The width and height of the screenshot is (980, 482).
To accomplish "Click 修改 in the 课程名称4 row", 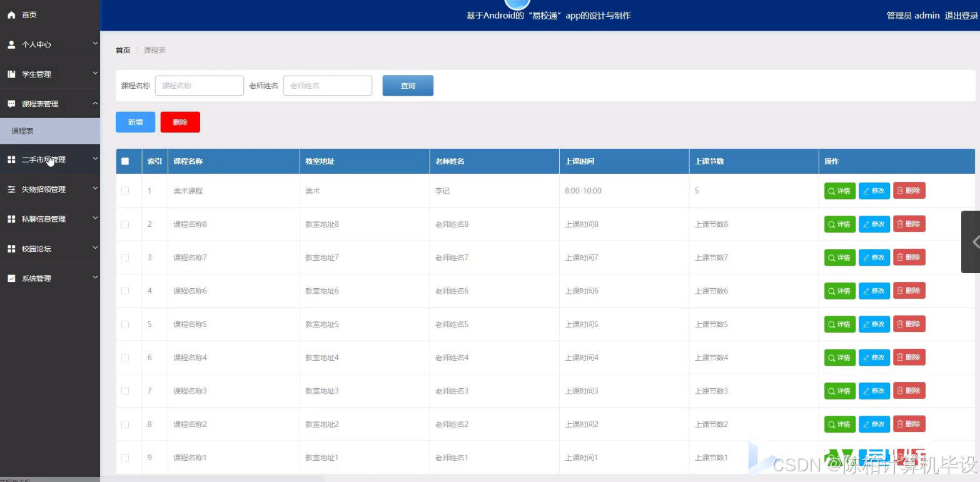I will (x=874, y=357).
